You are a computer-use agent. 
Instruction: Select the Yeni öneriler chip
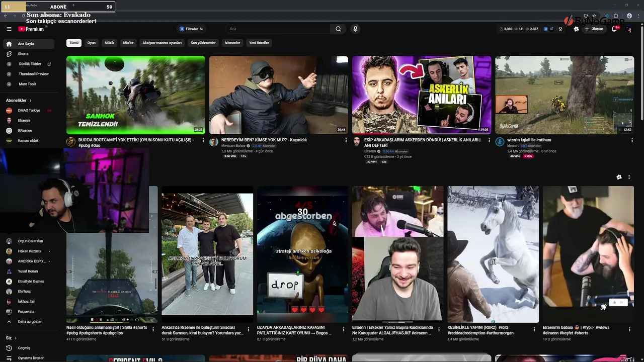click(259, 43)
